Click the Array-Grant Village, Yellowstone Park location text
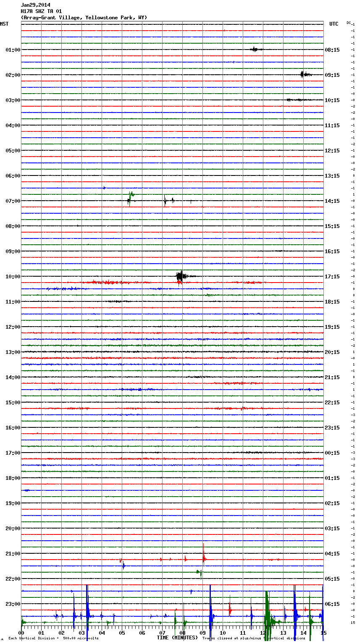The width and height of the screenshot is (357, 644). 84,18
